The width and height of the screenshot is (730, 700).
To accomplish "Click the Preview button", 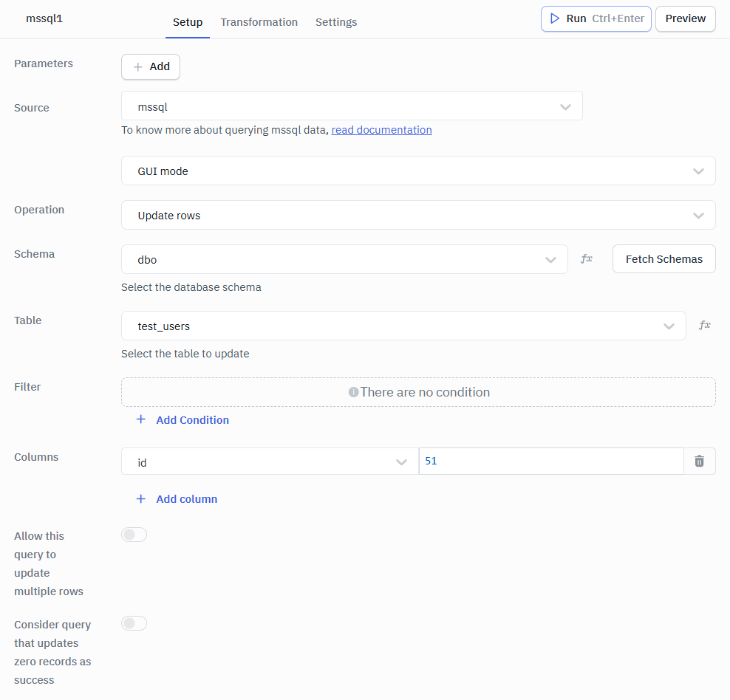I will [x=686, y=18].
